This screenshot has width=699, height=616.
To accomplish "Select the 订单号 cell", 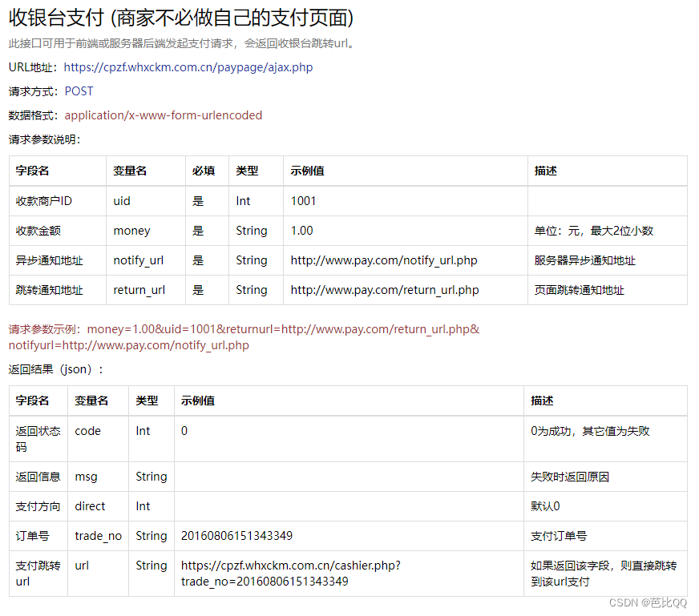I will click(x=38, y=536).
